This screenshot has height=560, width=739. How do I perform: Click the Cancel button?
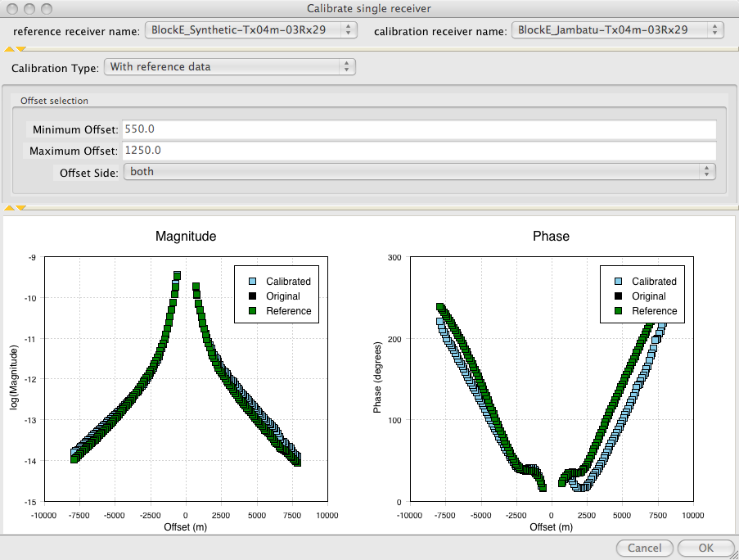(x=644, y=548)
